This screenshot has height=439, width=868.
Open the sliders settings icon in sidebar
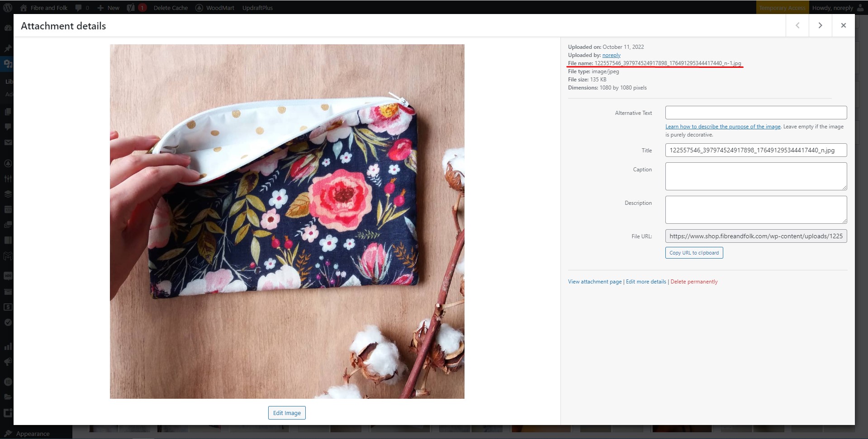click(8, 179)
